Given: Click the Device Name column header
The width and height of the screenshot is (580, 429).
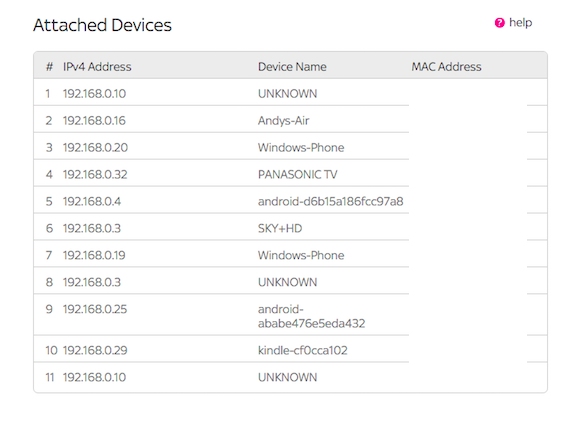Looking at the screenshot, I should point(292,67).
